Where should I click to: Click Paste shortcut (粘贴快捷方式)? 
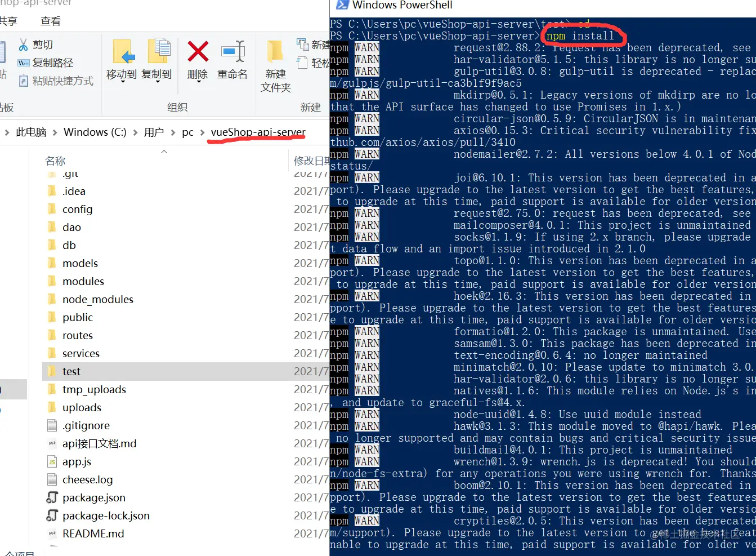(56, 81)
